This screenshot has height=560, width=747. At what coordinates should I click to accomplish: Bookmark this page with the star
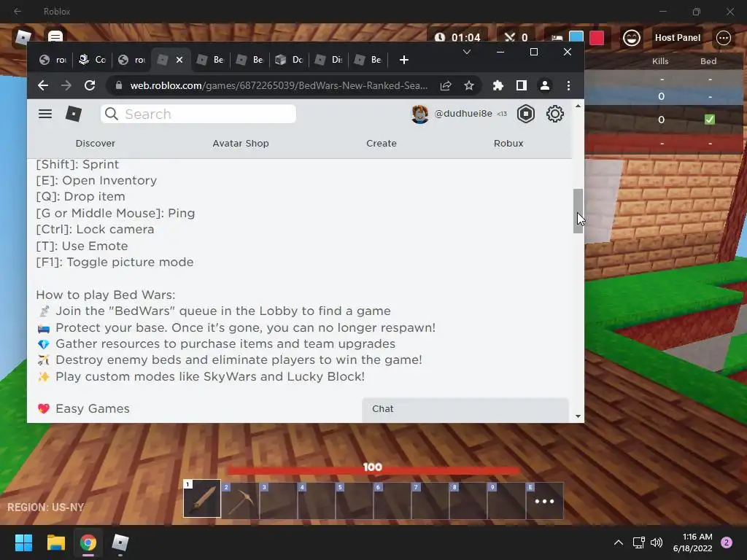(469, 85)
